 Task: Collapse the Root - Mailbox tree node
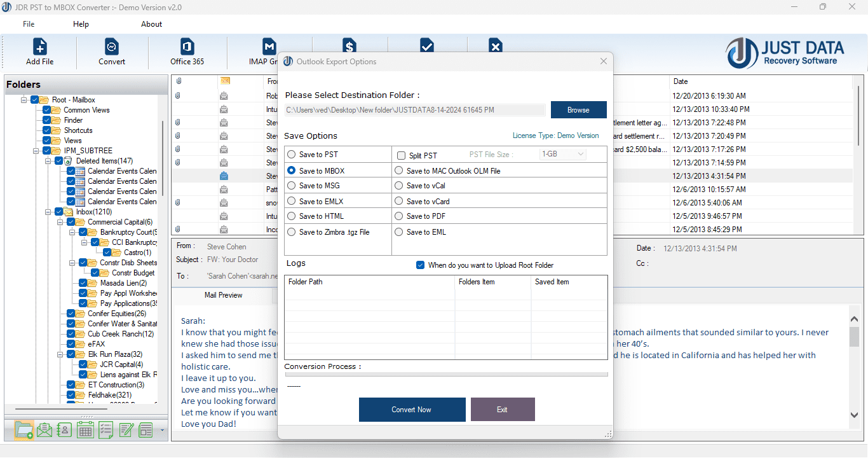pyautogui.click(x=24, y=100)
